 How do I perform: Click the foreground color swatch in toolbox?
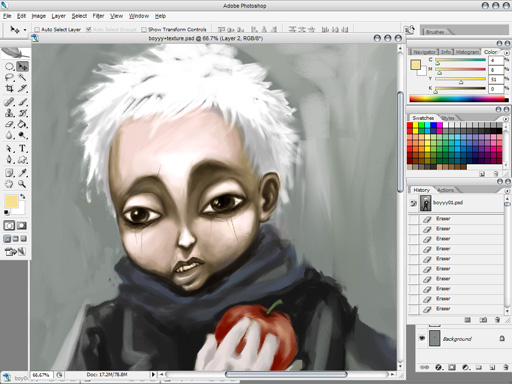click(11, 201)
